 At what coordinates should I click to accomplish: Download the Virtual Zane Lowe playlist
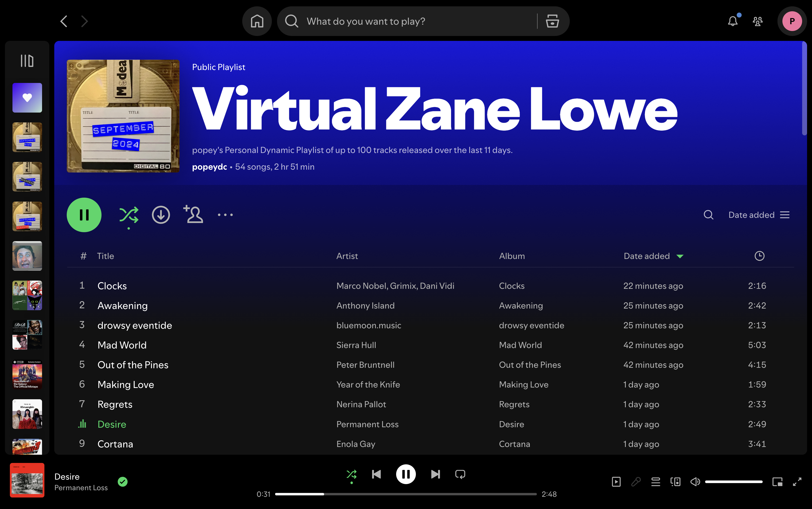[161, 215]
